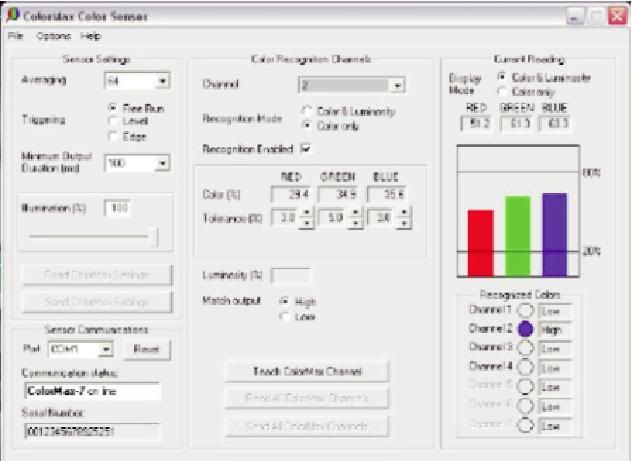Click the Channel 7 indicator circle
Viewport: 632px width, 461px height.
click(525, 425)
